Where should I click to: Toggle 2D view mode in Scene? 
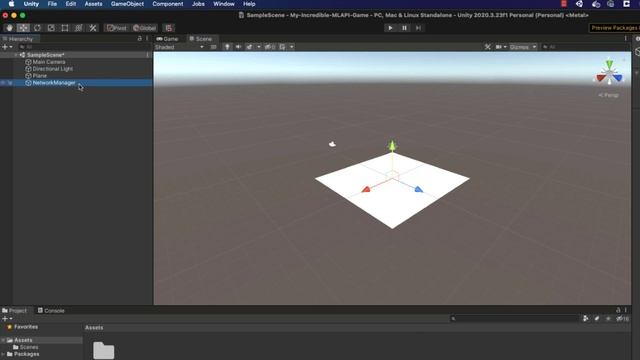tap(213, 47)
